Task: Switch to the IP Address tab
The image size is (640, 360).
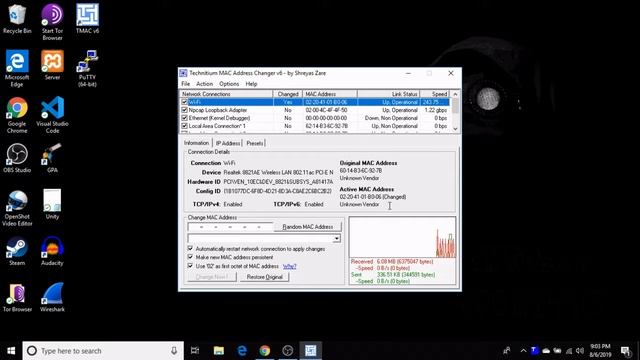Action: [228, 143]
